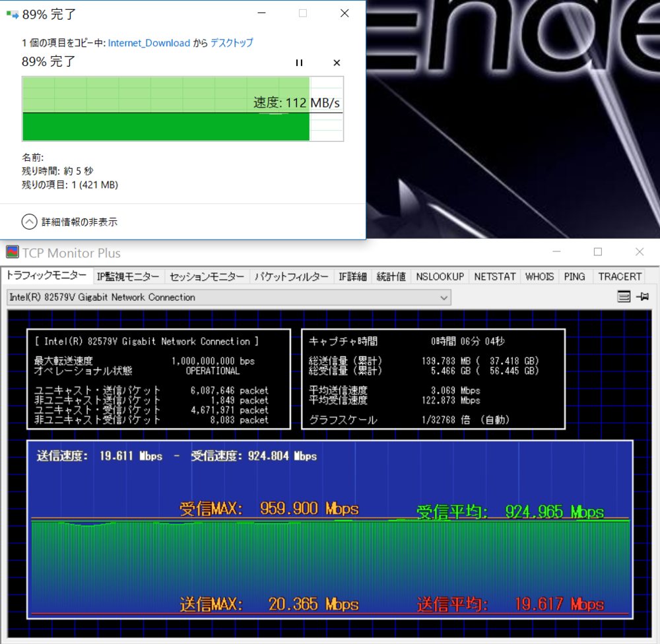Open the NSLOOKUP tab
Image resolution: width=660 pixels, height=644 pixels.
[440, 276]
